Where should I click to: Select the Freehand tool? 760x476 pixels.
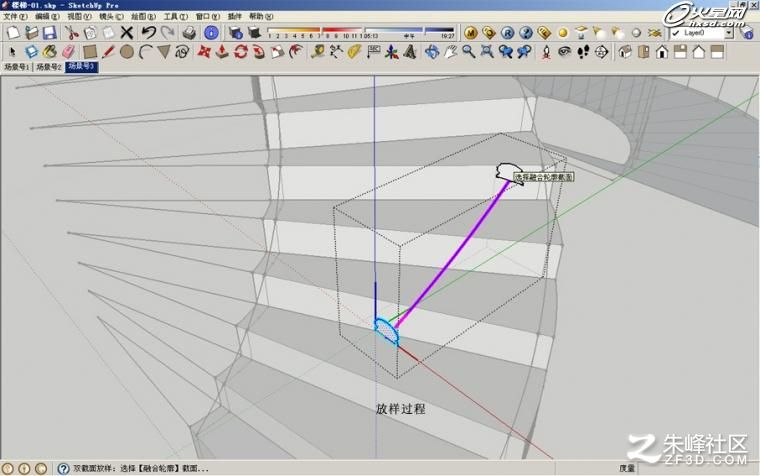click(x=182, y=51)
